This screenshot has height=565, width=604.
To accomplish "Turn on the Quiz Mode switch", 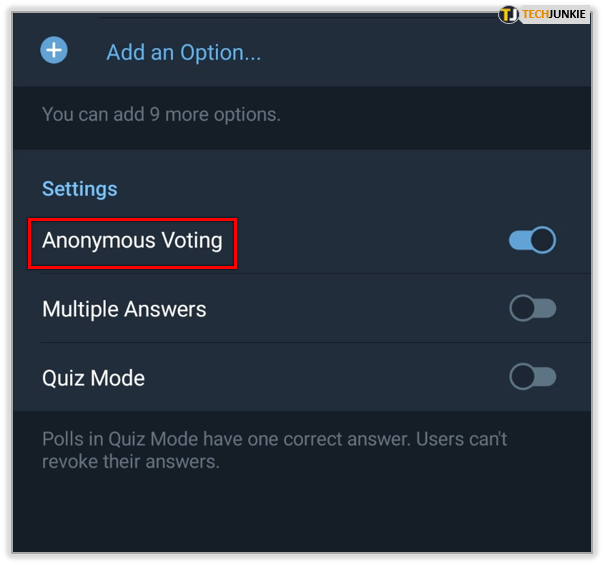I will click(x=532, y=377).
